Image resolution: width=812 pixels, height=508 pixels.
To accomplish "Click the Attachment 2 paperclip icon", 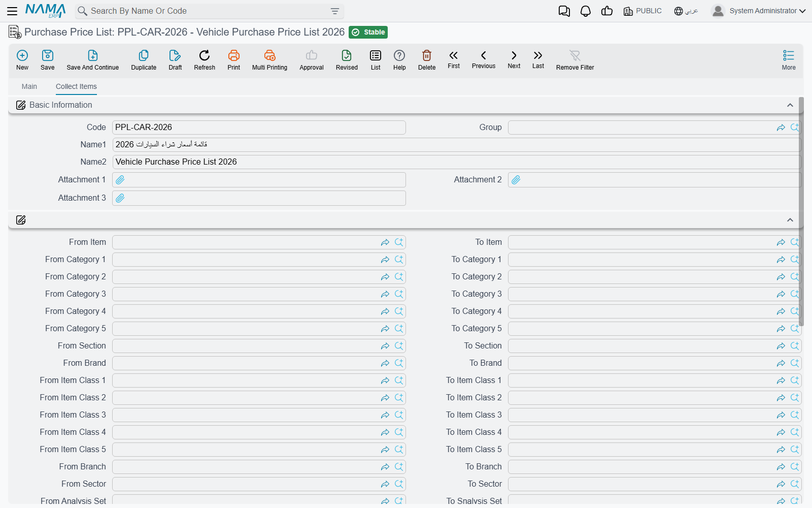I will click(x=516, y=180).
